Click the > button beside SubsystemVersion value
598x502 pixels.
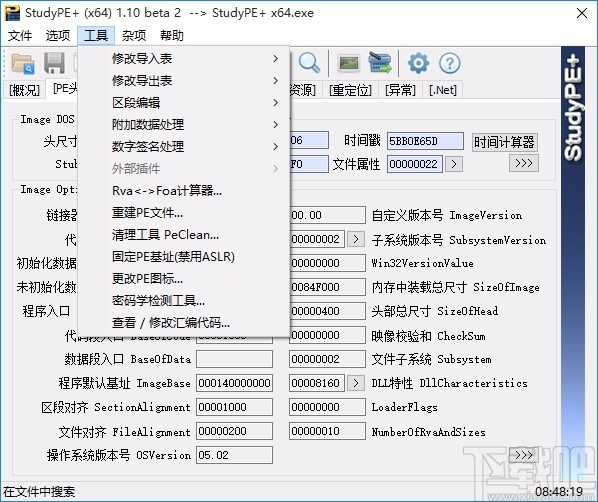click(356, 239)
